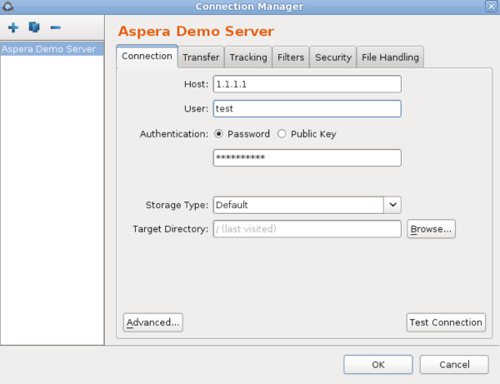Add a new connection with plus icon

(x=13, y=27)
